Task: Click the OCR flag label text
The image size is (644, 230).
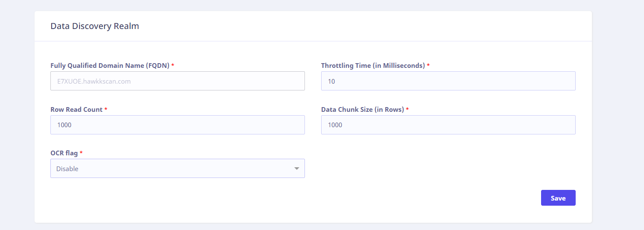Action: click(64, 153)
